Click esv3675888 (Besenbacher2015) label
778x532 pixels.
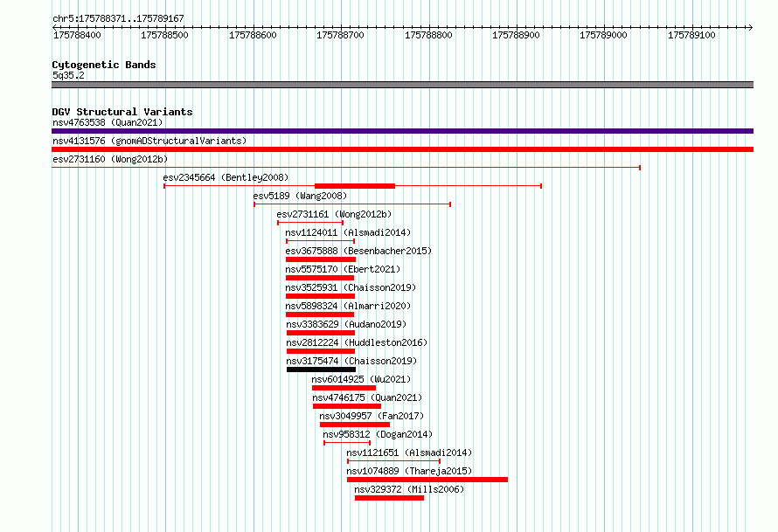click(x=358, y=251)
